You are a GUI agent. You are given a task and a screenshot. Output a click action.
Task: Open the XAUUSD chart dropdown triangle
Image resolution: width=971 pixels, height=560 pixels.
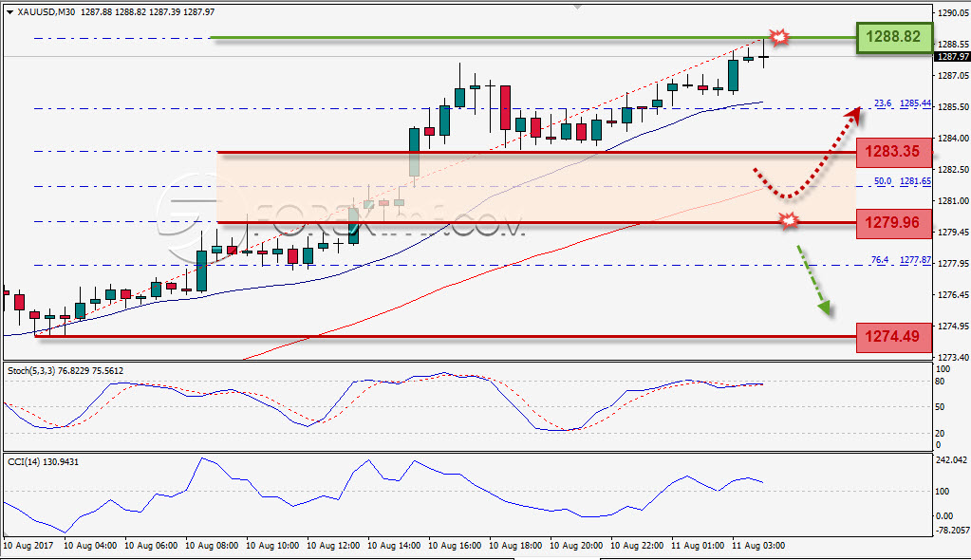pyautogui.click(x=9, y=11)
